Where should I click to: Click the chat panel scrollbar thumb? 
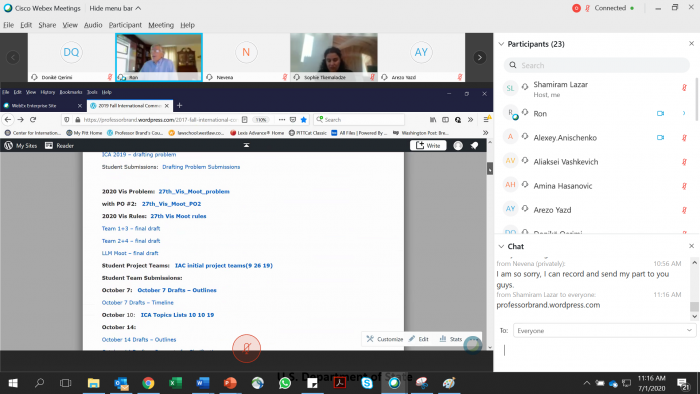click(694, 307)
